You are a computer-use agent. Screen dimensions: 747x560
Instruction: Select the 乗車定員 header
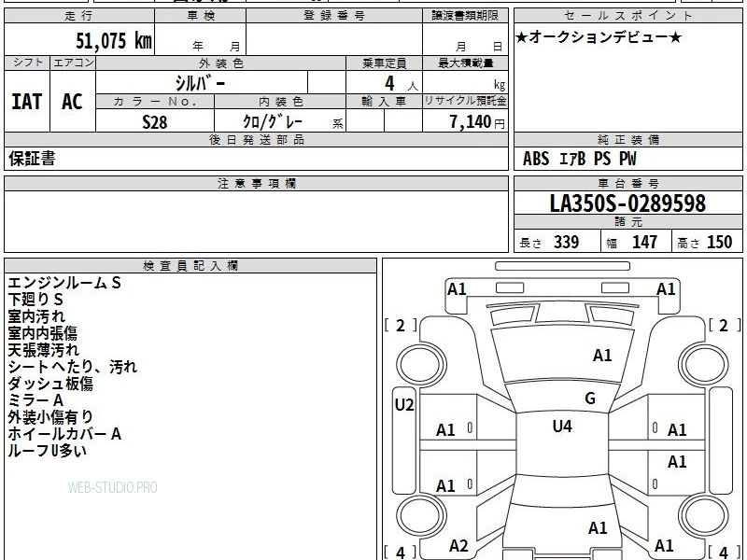pyautogui.click(x=384, y=63)
